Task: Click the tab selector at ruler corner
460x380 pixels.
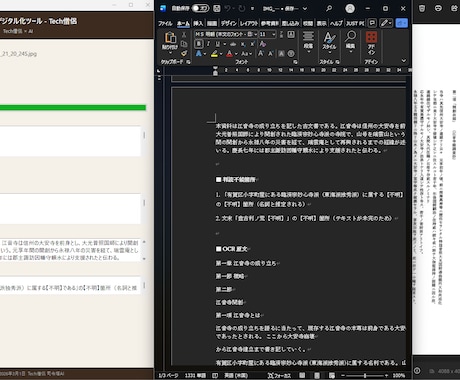Action: (159, 70)
